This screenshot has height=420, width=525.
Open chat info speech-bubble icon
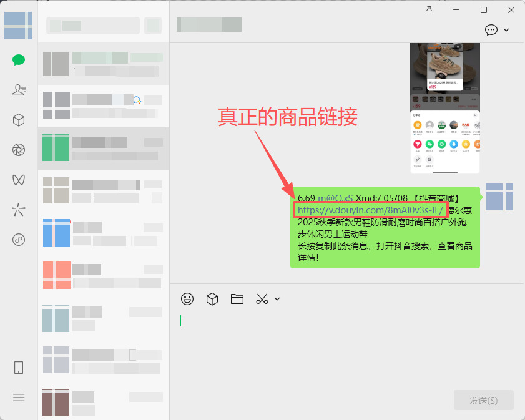click(x=491, y=30)
